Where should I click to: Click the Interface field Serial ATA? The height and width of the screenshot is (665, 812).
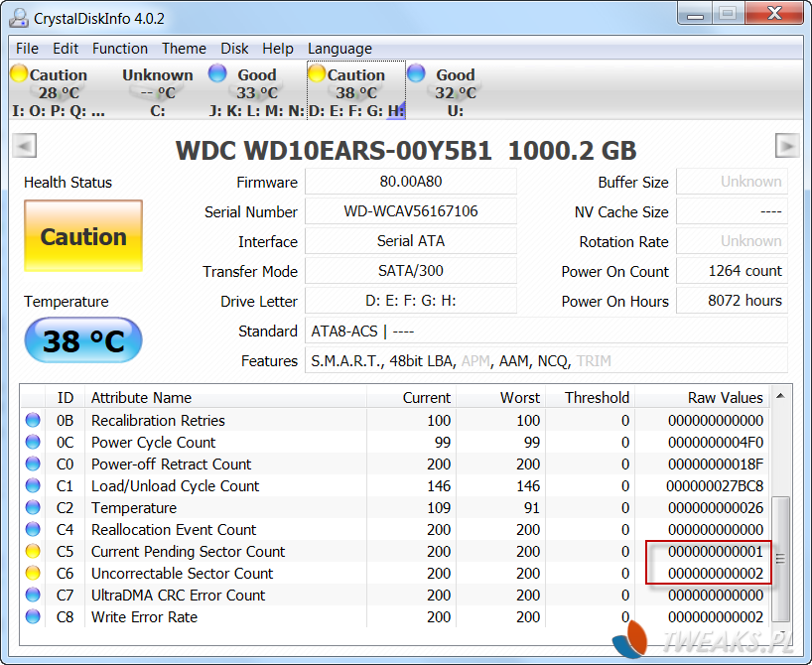pos(411,241)
